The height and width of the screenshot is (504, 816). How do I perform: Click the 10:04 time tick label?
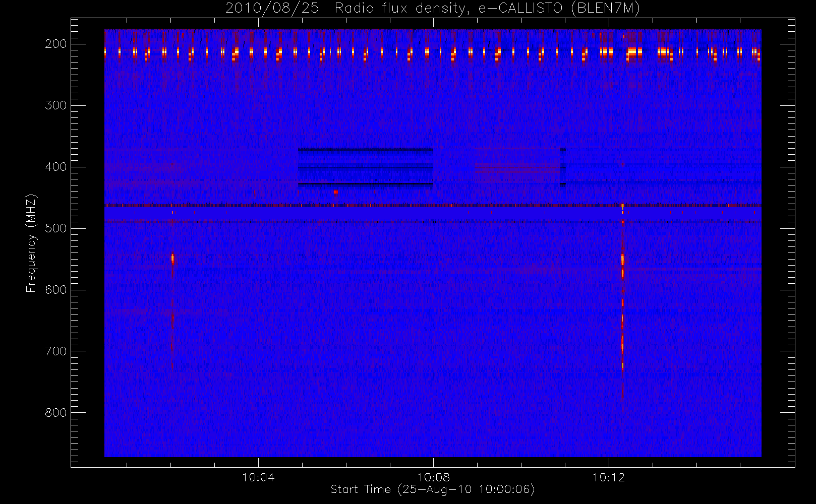point(258,477)
